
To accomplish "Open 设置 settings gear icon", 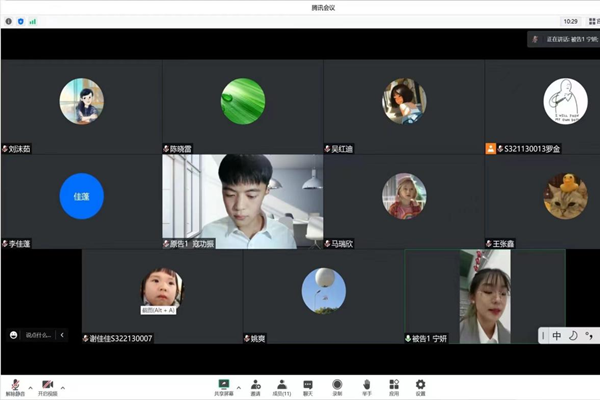I will (x=420, y=386).
